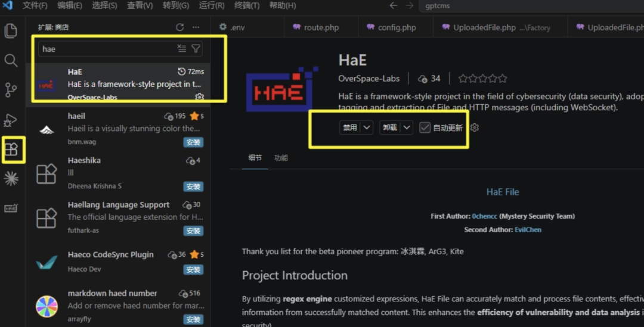This screenshot has width=644, height=327.
Task: Open the starburst icon view in activity bar
Action: [11, 179]
